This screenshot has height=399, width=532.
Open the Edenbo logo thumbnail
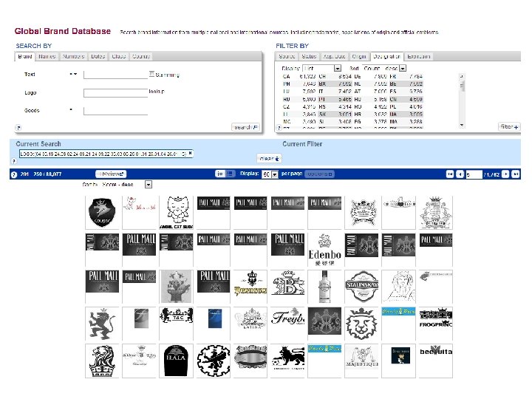tap(324, 250)
